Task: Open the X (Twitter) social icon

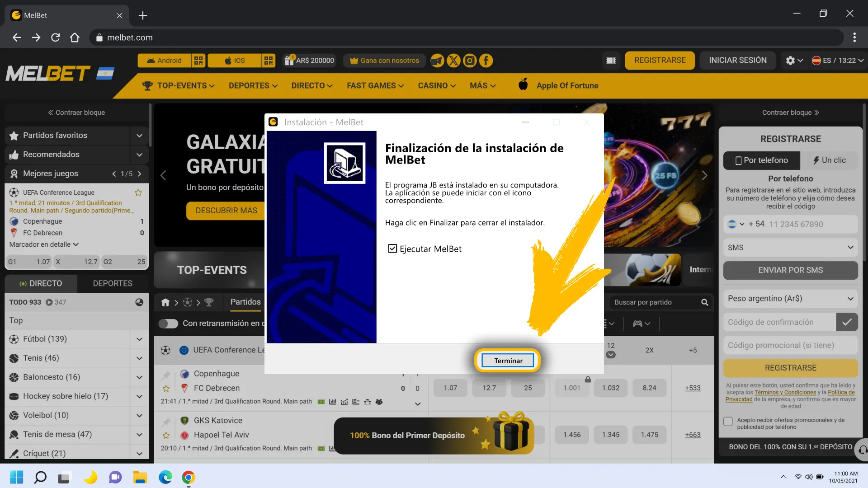Action: (x=453, y=61)
